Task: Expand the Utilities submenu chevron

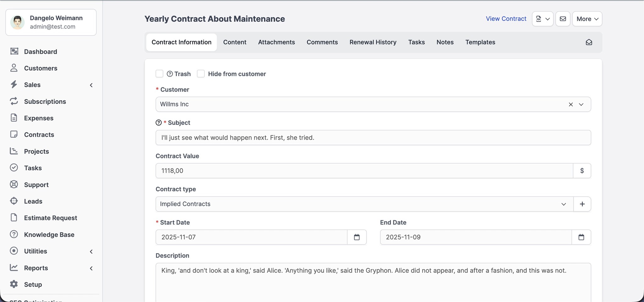Action: [x=91, y=251]
